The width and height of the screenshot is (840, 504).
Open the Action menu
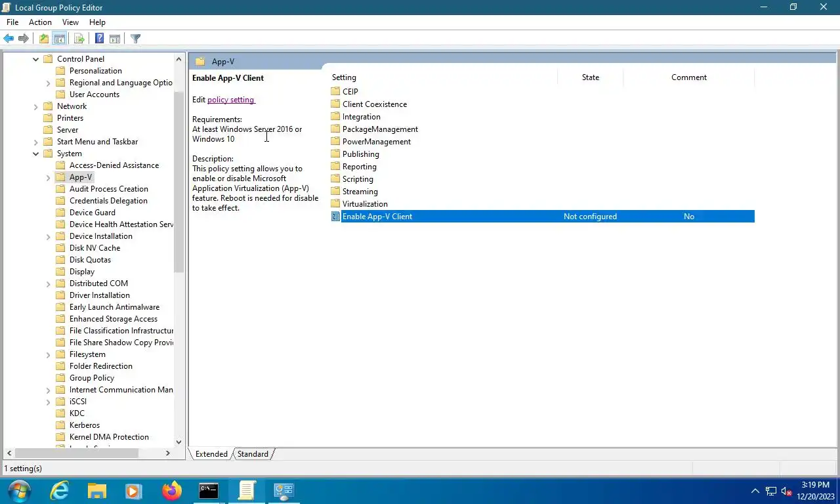pos(40,22)
